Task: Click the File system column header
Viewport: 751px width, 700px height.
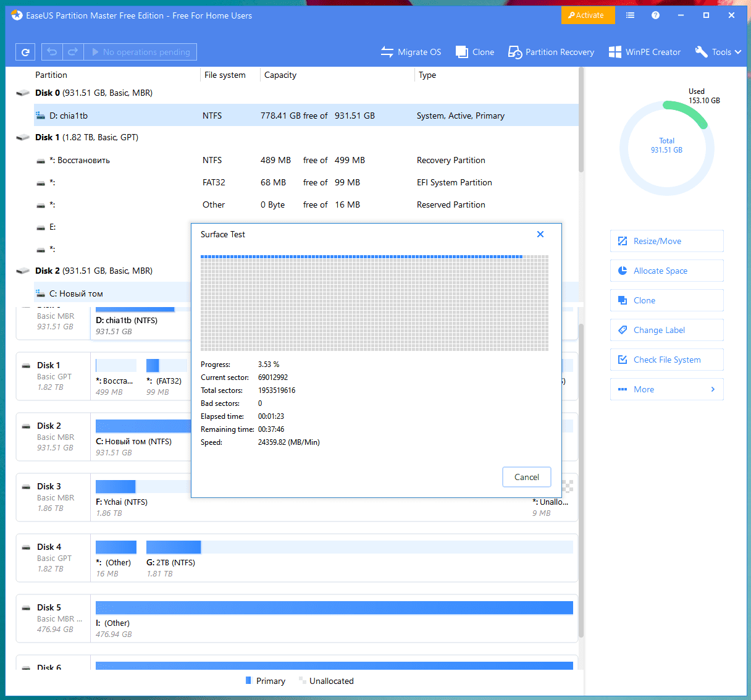Action: coord(225,75)
